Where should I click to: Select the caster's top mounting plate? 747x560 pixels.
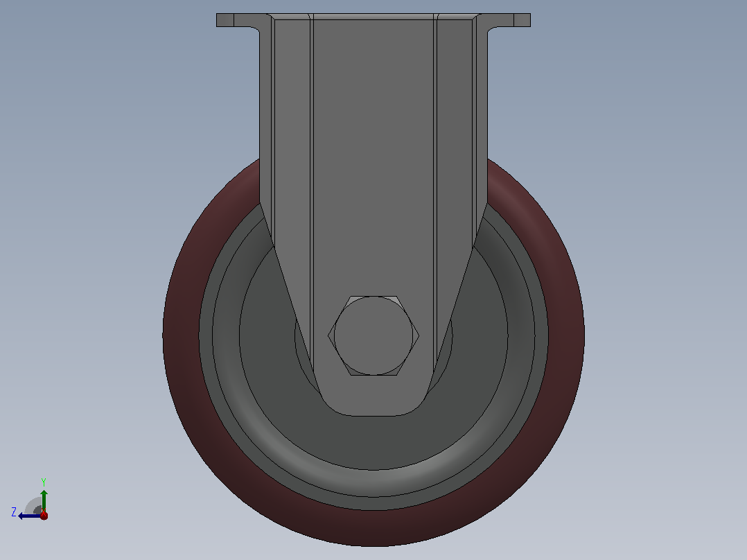click(373, 19)
